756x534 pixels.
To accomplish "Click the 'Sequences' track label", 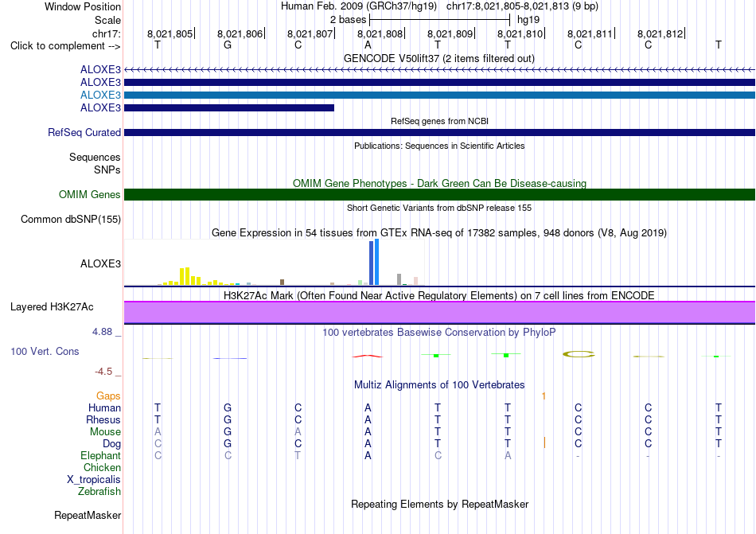I will tap(95, 157).
